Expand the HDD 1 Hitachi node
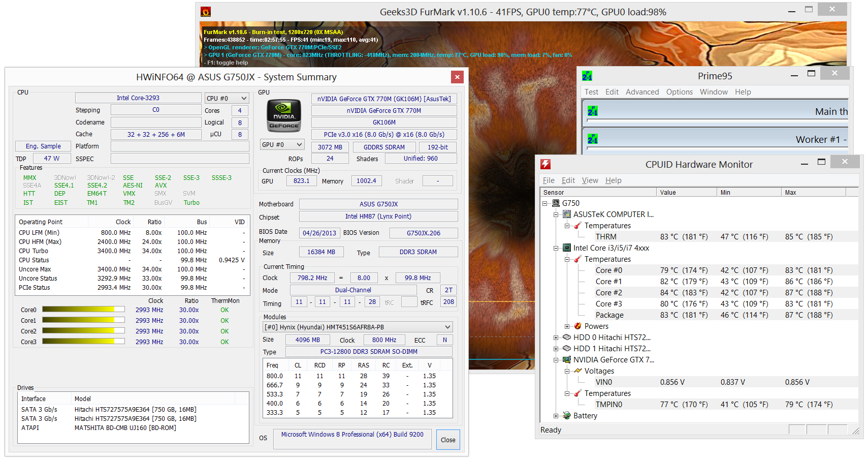This screenshot has height=460, width=868. coord(556,349)
